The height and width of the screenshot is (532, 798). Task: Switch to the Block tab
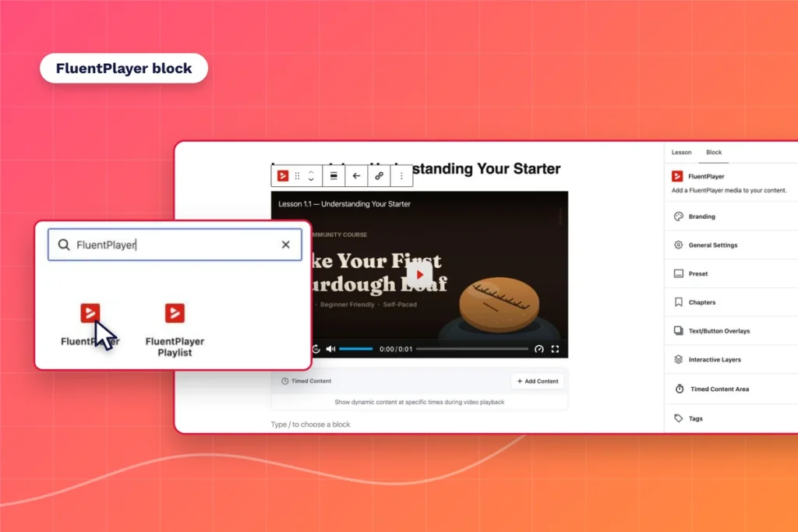coord(714,152)
